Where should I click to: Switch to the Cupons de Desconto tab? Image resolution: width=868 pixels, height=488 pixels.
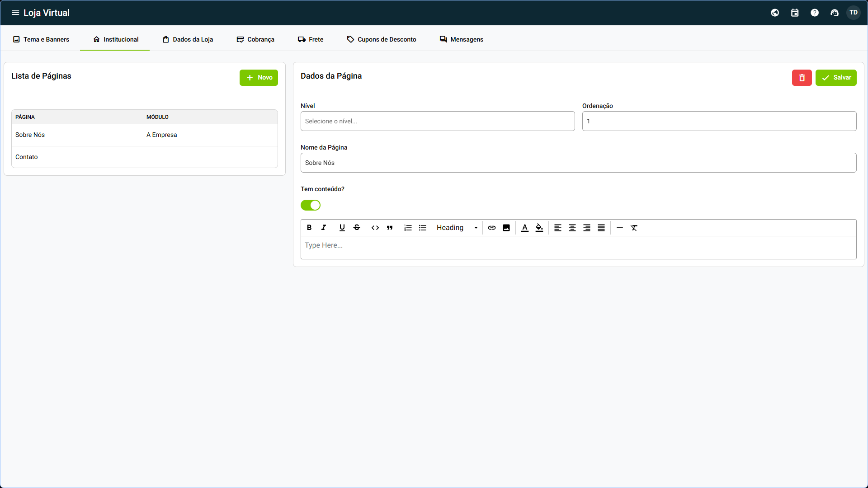coord(381,39)
